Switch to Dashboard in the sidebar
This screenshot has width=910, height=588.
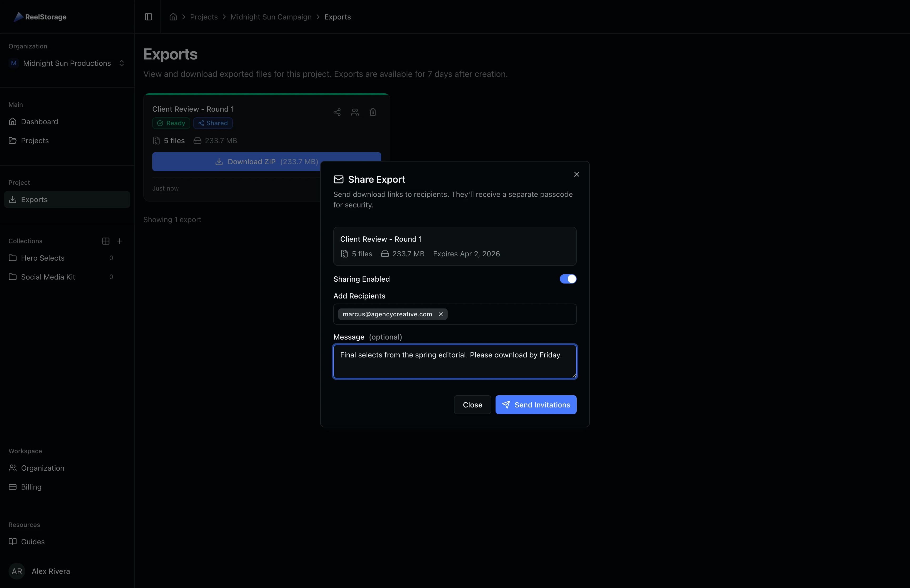pos(39,121)
